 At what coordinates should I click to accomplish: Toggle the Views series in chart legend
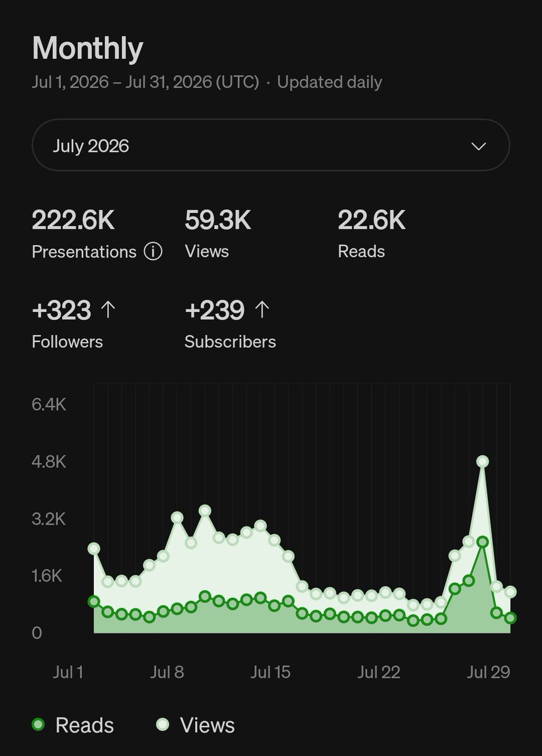point(196,725)
